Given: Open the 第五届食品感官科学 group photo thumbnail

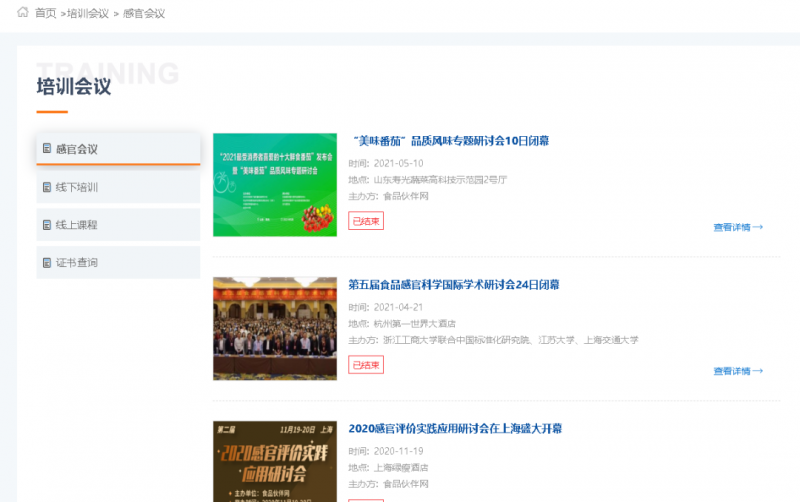Looking at the screenshot, I should [x=274, y=329].
